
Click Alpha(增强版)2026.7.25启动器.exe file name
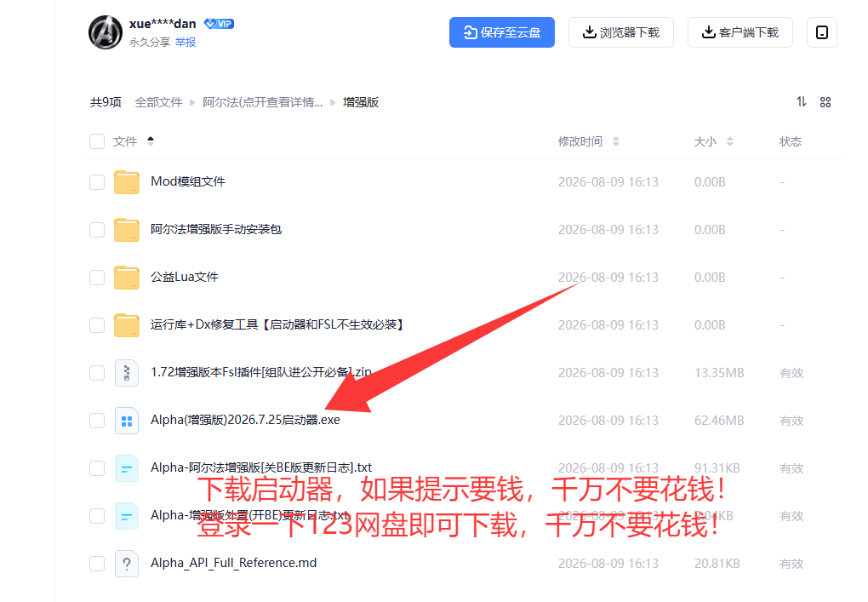(245, 420)
